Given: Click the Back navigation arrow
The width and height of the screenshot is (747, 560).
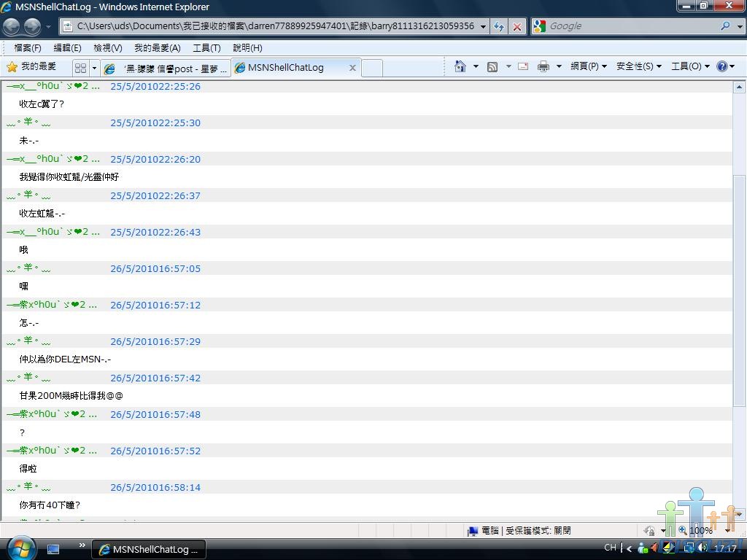Looking at the screenshot, I should [x=12, y=26].
